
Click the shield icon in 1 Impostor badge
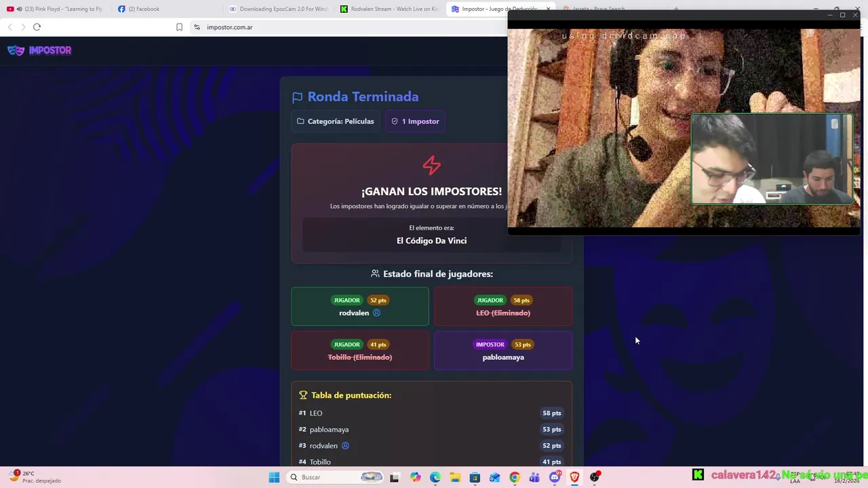pos(395,121)
